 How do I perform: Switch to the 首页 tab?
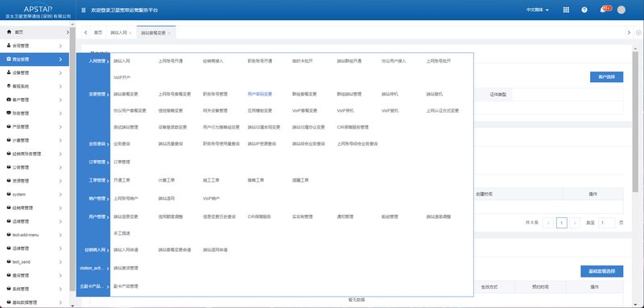coord(97,33)
